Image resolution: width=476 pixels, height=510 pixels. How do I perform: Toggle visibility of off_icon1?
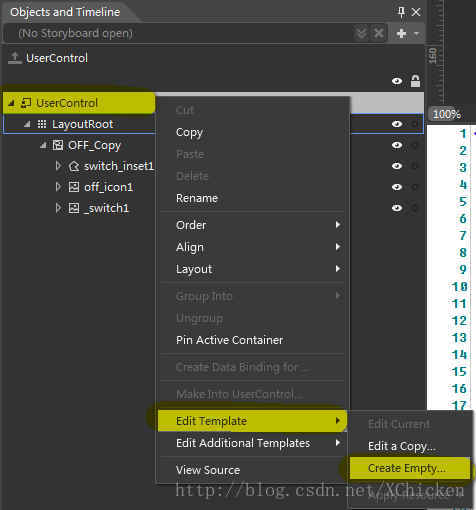(397, 187)
